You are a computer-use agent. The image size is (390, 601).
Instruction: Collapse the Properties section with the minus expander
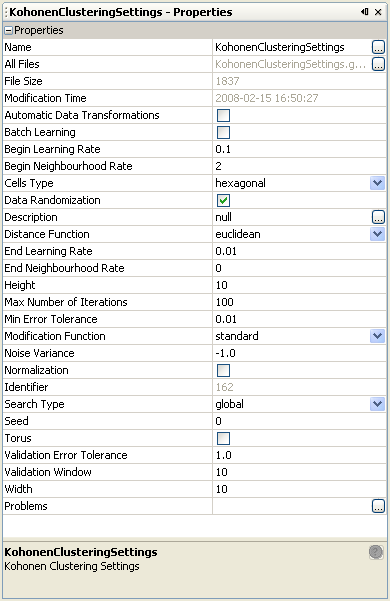pyautogui.click(x=8, y=30)
